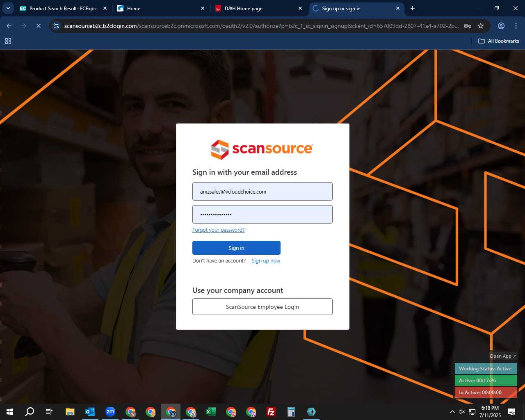The width and height of the screenshot is (525, 420).
Task: Click the address bar URL
Action: [261, 26]
